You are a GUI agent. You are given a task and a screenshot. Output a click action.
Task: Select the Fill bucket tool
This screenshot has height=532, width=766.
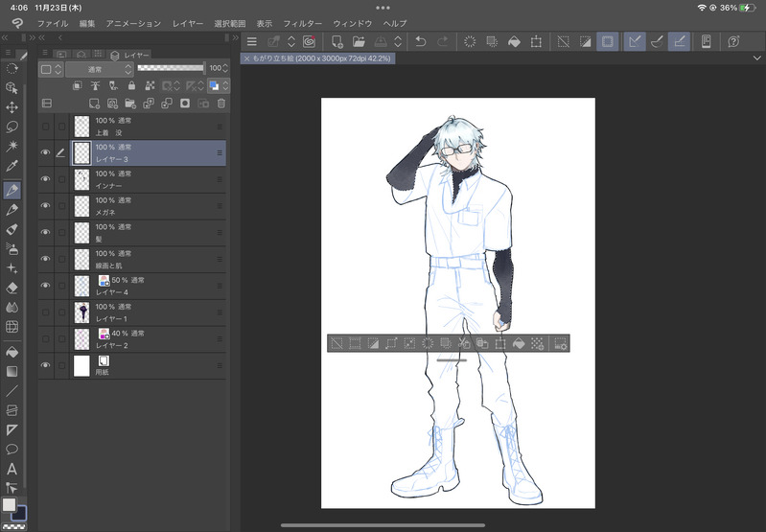point(12,352)
